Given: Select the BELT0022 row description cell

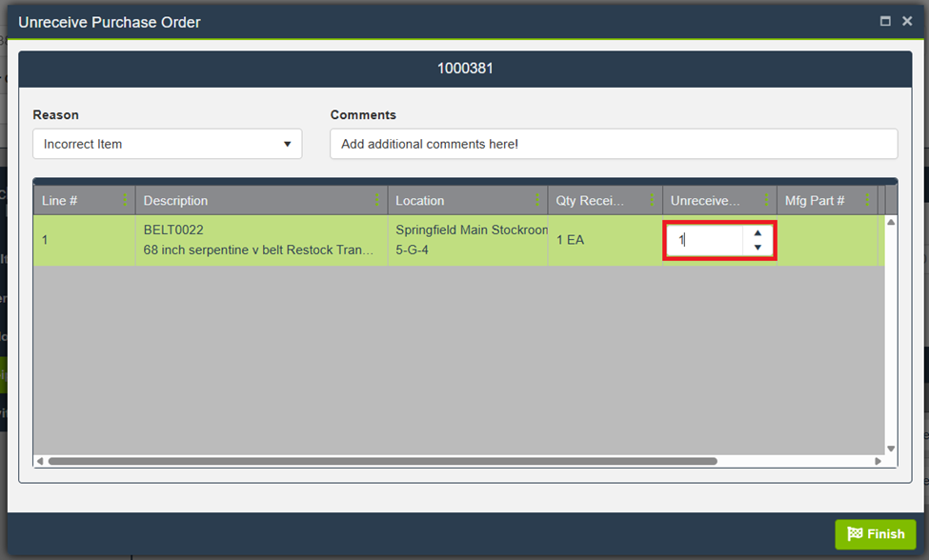Looking at the screenshot, I should [x=260, y=240].
